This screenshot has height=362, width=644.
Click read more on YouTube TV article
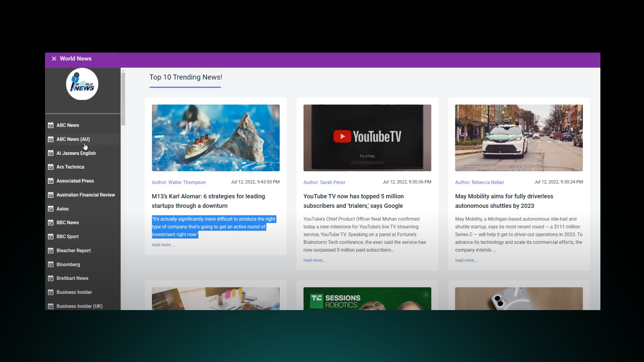tap(315, 260)
